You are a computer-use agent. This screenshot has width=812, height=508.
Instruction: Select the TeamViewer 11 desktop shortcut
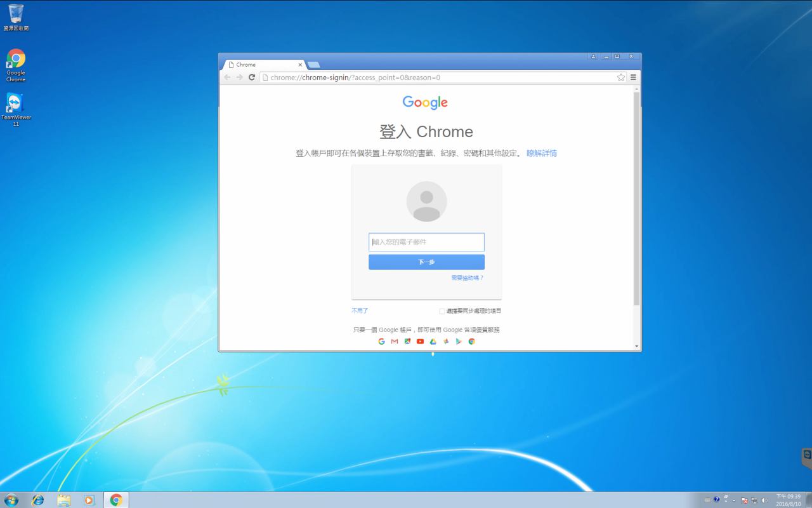(16, 110)
